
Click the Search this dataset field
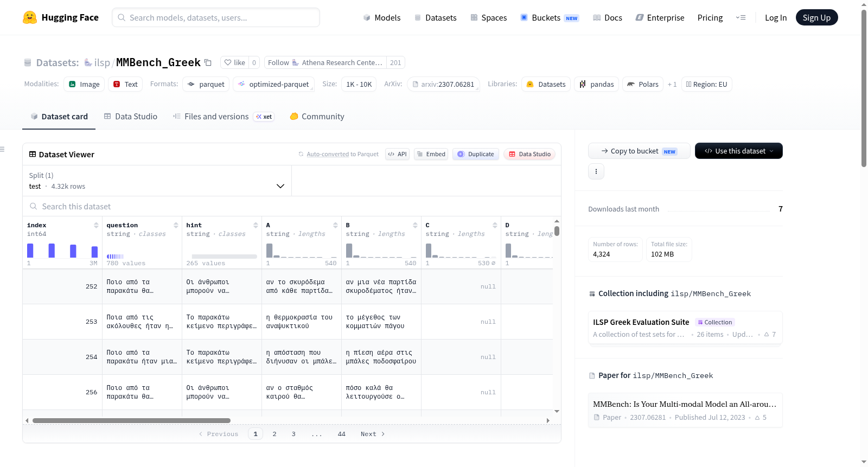[292, 206]
